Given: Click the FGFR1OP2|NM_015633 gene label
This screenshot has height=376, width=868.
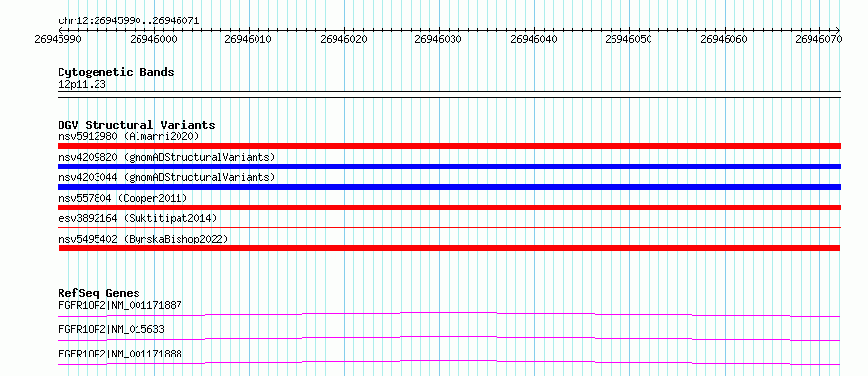Looking at the screenshot, I should point(111,329).
